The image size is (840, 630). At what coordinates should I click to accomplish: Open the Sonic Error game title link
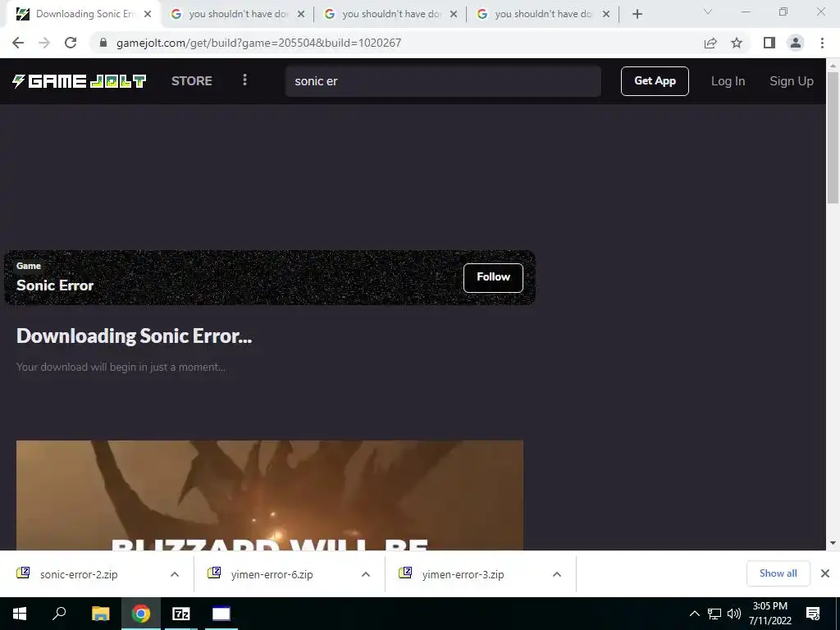(x=55, y=285)
